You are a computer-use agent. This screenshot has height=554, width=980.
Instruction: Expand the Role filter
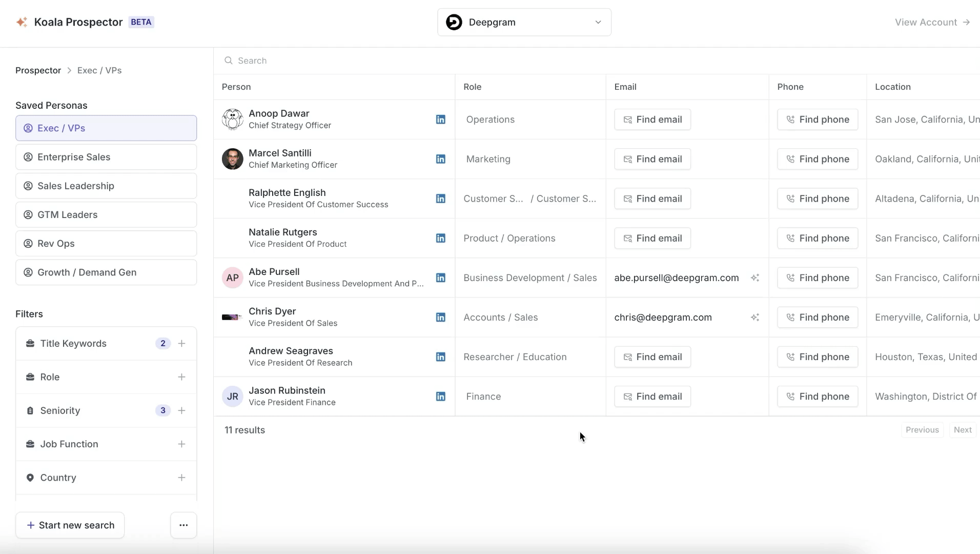[106, 377]
